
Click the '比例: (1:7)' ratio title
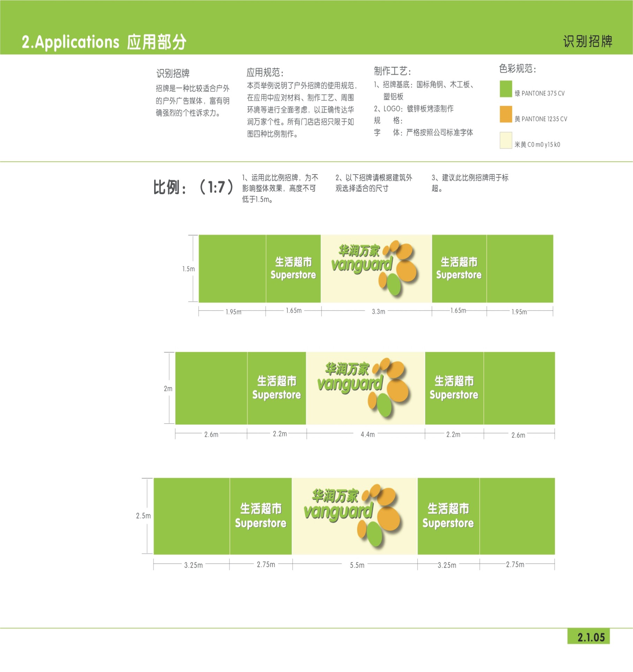(194, 187)
